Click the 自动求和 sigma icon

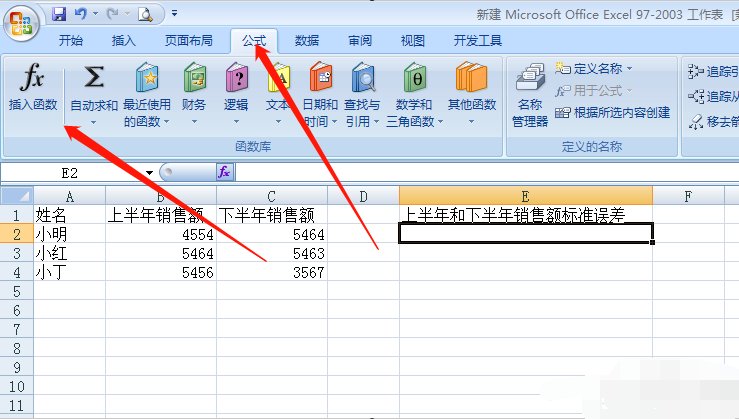(x=94, y=77)
